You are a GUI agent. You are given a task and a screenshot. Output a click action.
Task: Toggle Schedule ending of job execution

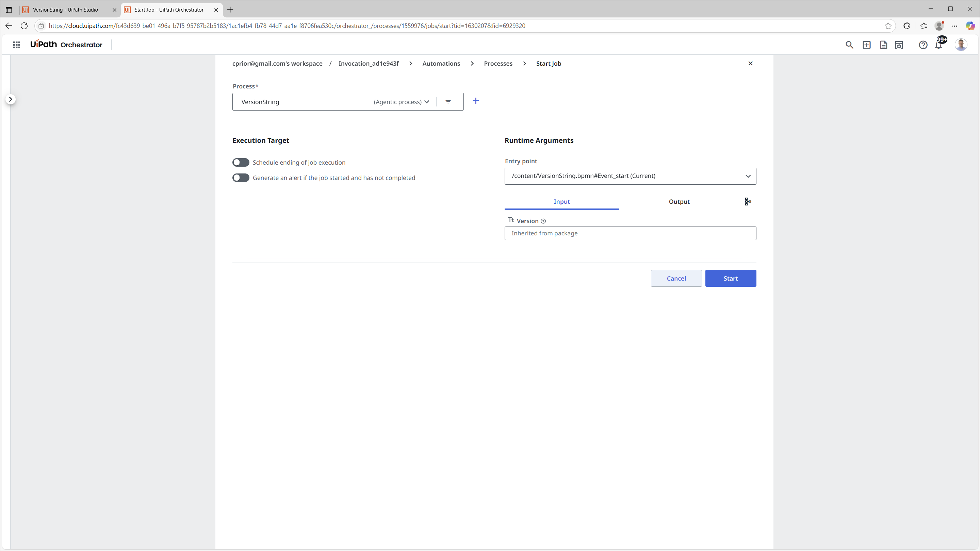tap(241, 162)
